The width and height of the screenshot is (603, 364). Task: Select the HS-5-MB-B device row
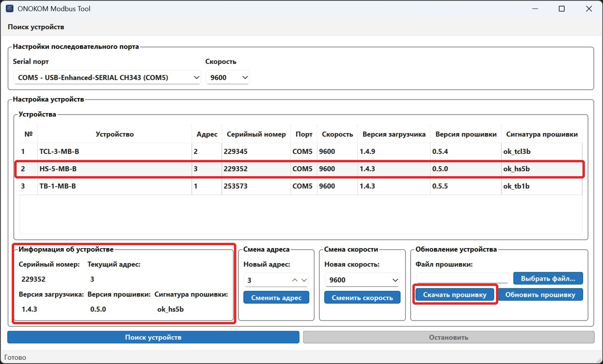coord(114,169)
